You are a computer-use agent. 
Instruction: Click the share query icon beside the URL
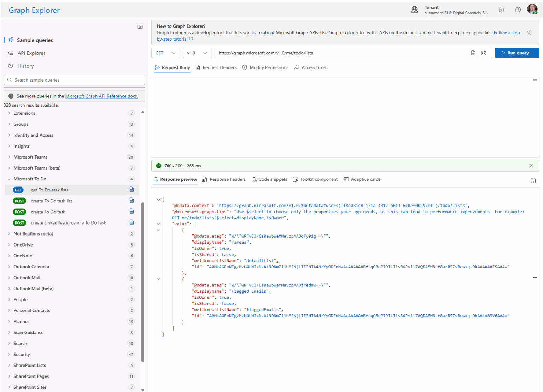pyautogui.click(x=484, y=53)
